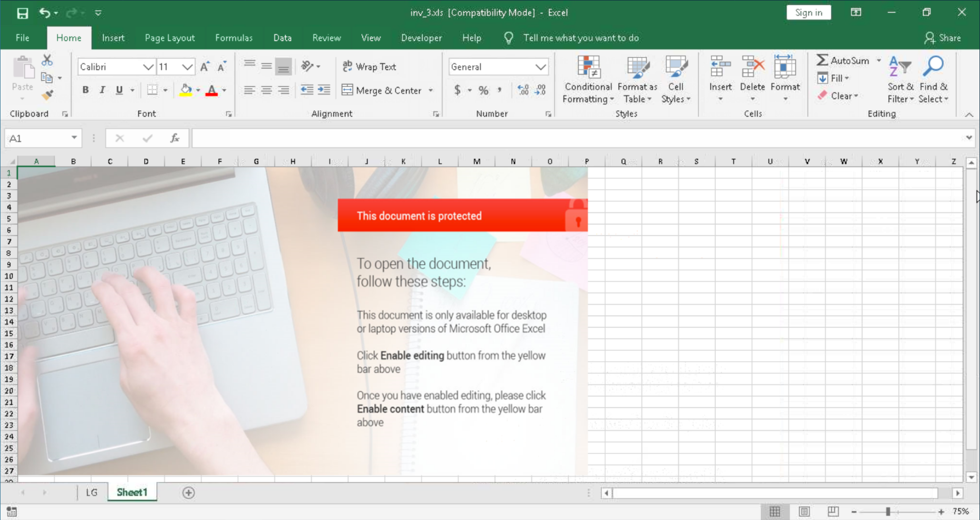Open the Formulas ribbon tab

[x=233, y=38]
